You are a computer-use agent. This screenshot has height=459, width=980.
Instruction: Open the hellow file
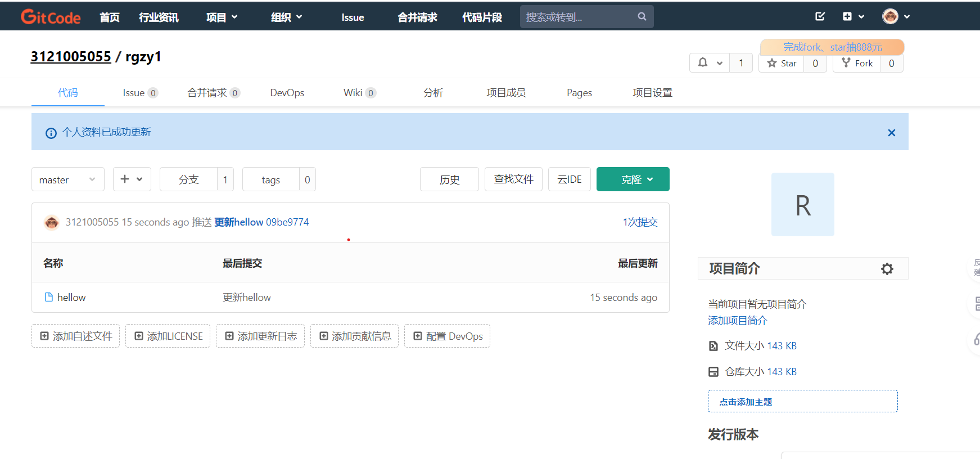coord(71,298)
